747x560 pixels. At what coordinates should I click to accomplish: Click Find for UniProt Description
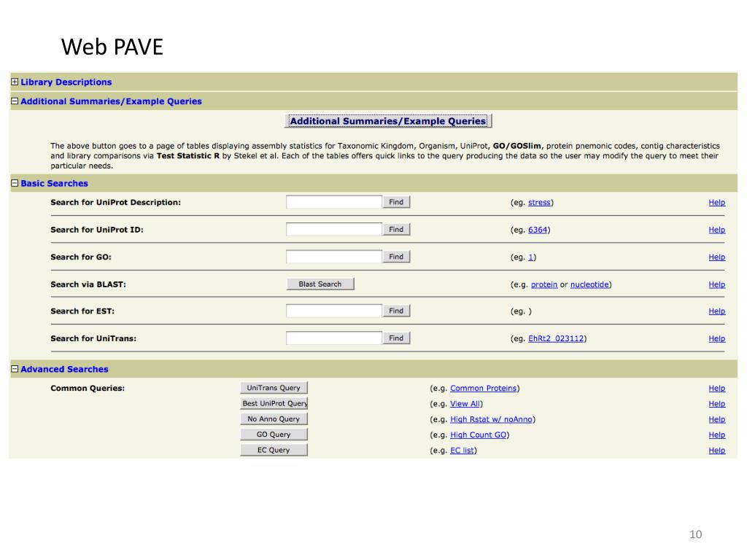pos(396,202)
